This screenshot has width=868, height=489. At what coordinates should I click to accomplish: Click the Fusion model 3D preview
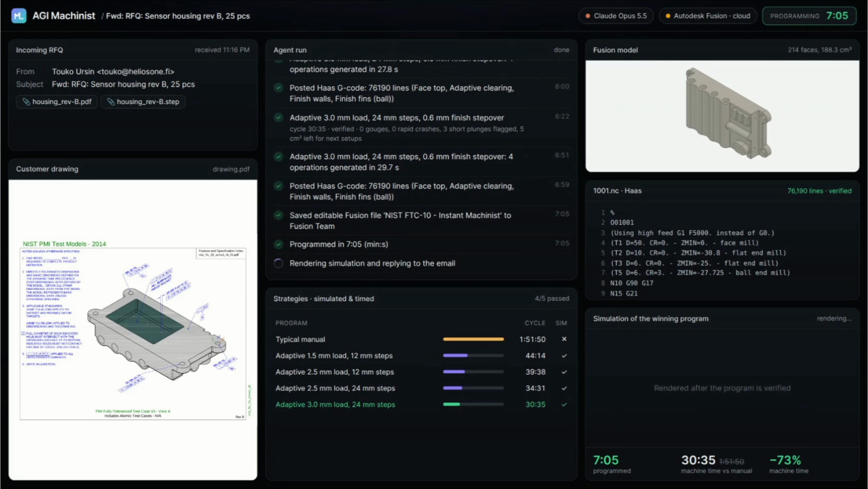722,116
